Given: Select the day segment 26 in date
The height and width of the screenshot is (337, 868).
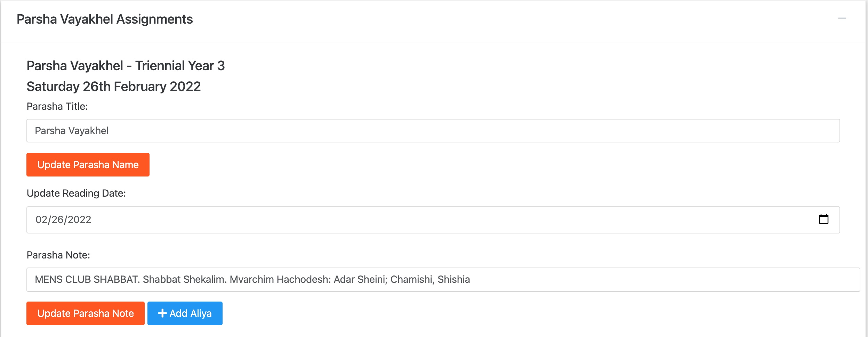Looking at the screenshot, I should (57, 220).
